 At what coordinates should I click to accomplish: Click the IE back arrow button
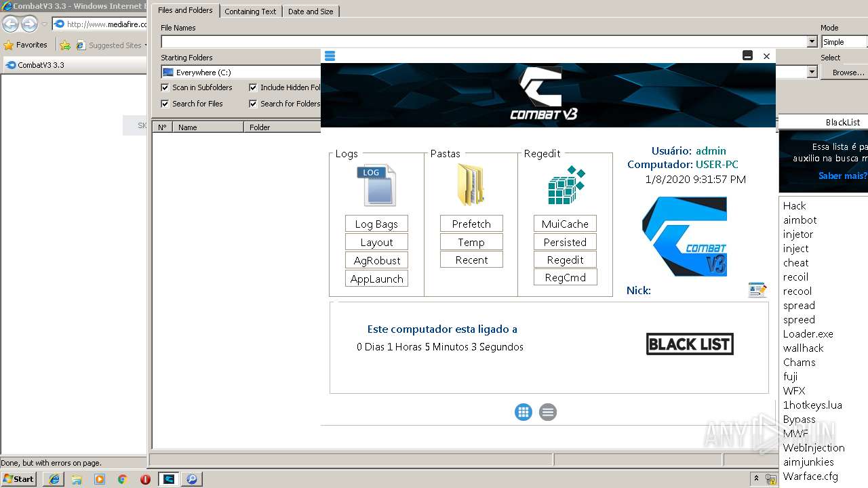[x=10, y=24]
